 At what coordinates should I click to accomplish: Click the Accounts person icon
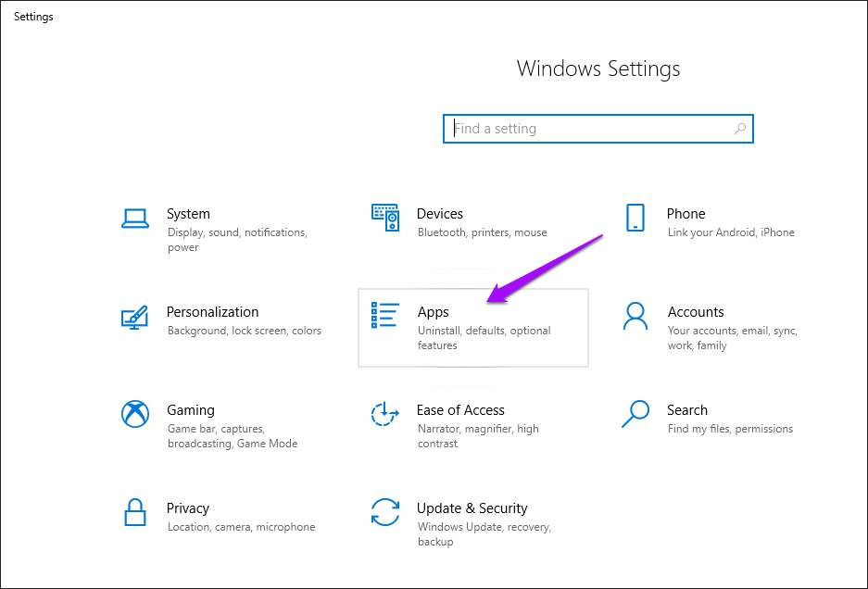(x=635, y=316)
